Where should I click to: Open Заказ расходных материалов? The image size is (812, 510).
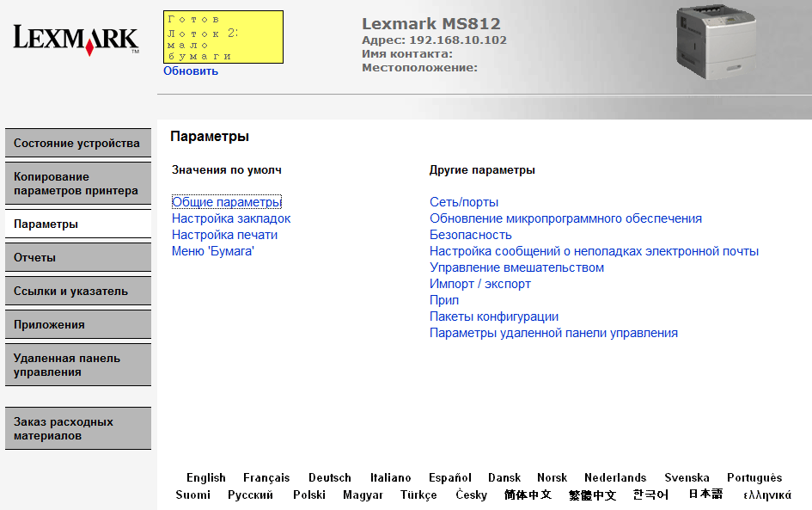click(x=78, y=428)
